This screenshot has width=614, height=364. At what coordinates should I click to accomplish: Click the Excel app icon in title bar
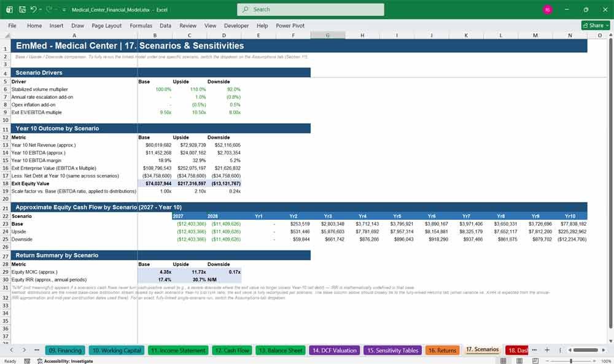[x=9, y=9]
